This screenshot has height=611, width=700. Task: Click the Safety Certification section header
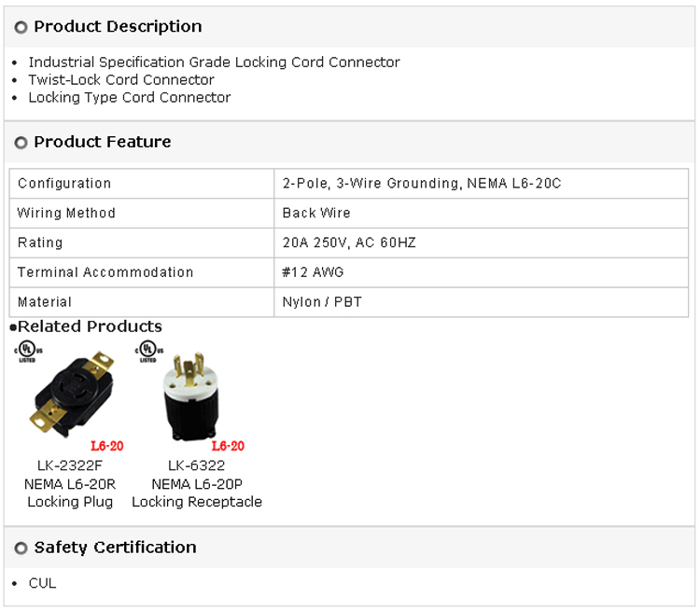coord(115,548)
